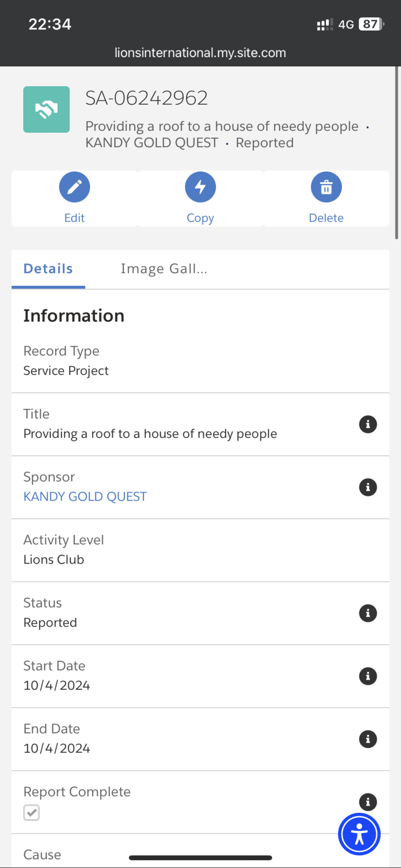401x868 pixels.
Task: Click the page scrollbar on the right
Action: tap(397, 153)
